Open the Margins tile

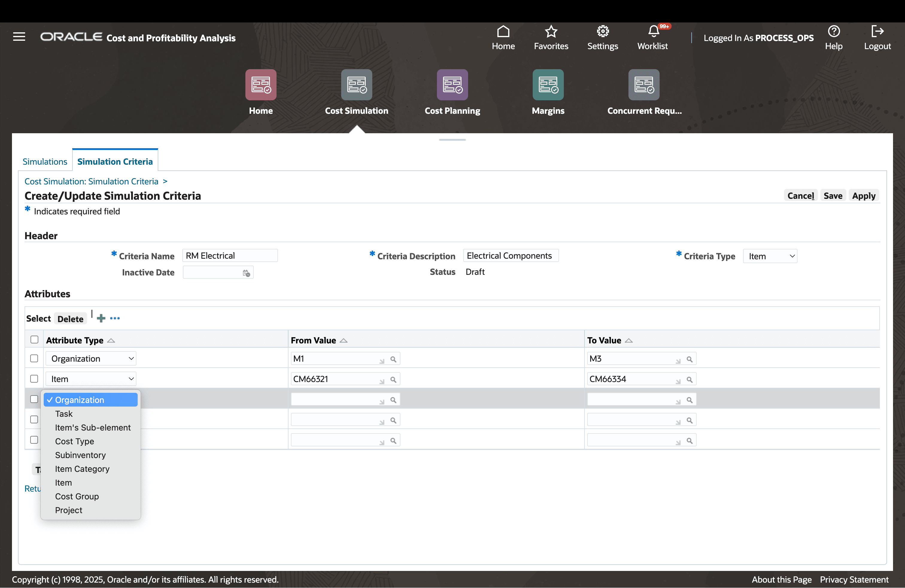pos(548,84)
